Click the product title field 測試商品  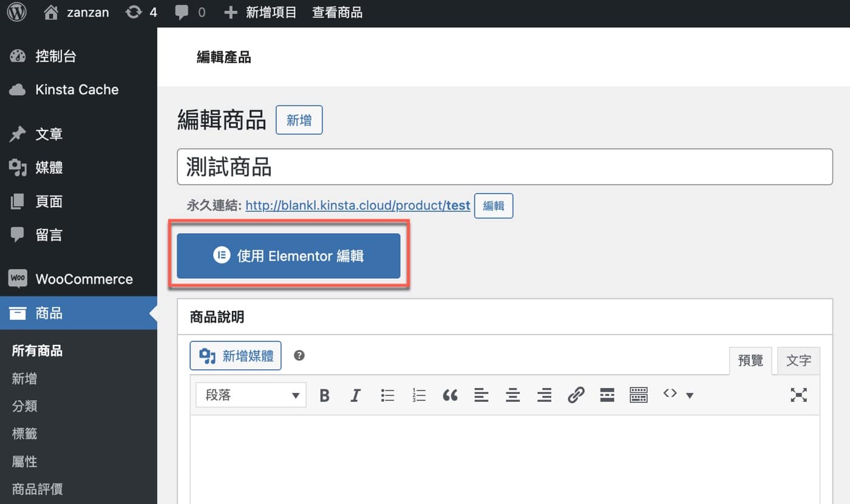tap(505, 166)
